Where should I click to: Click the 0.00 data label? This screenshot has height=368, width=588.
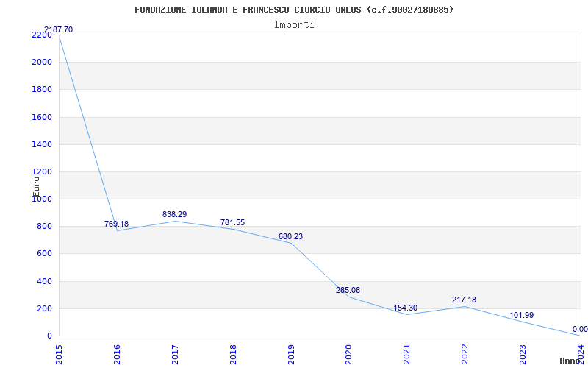[x=580, y=329]
